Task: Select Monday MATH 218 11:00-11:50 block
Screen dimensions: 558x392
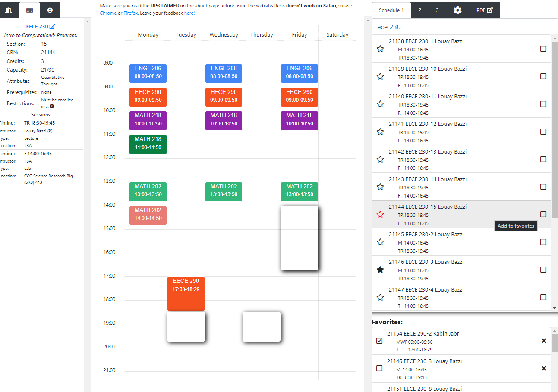Action: 148,144
